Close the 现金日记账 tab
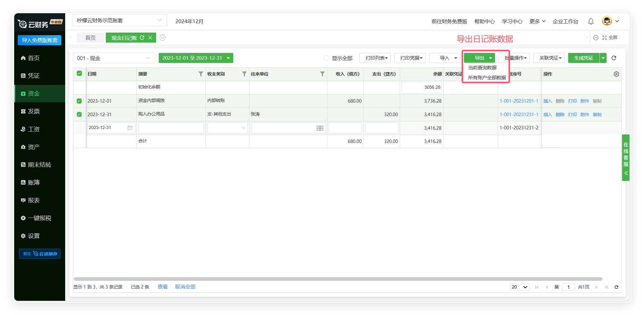This screenshot has width=644, height=315. [150, 38]
